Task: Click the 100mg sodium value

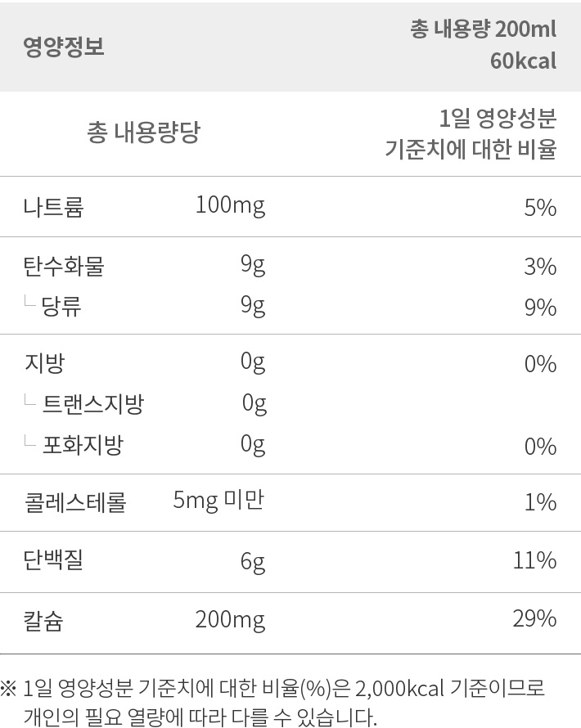Action: click(x=231, y=205)
